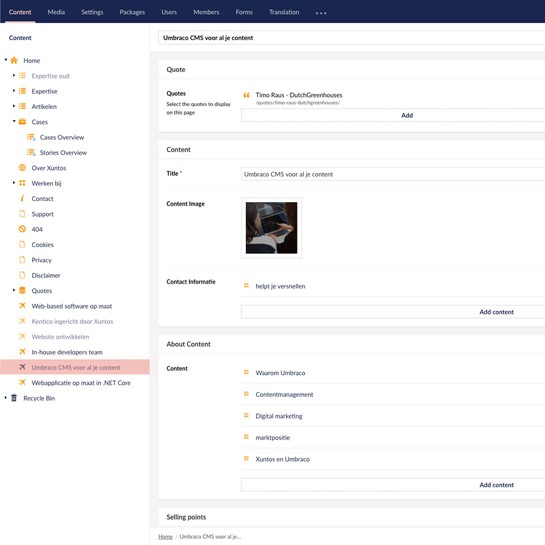Open the Settings section tab
Viewport: 545px width, 545px height.
pos(92,12)
